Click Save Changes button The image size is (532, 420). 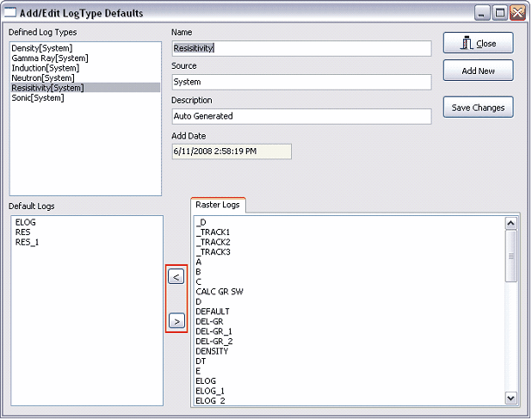478,108
